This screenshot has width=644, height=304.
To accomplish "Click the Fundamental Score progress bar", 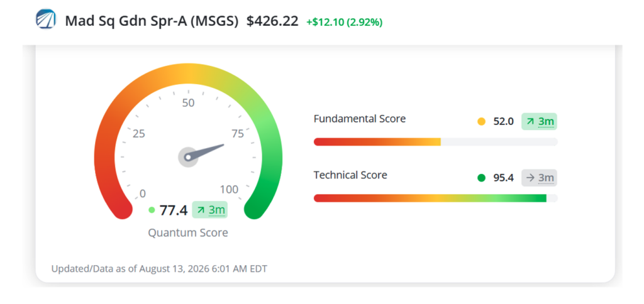I will click(x=435, y=142).
